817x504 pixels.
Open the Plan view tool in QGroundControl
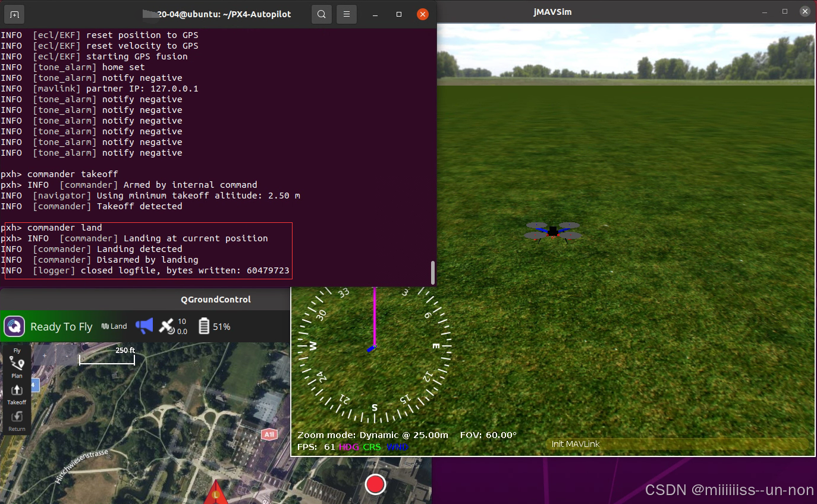pos(17,367)
